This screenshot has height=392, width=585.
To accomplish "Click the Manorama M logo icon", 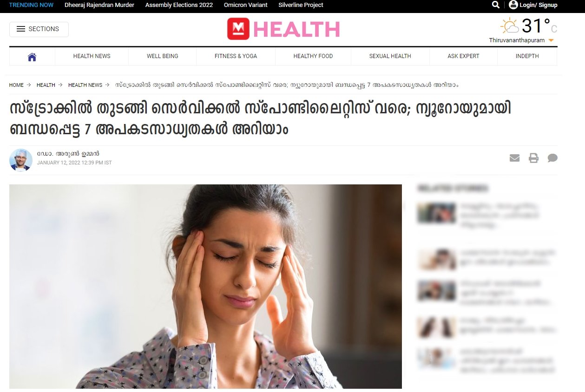I will click(238, 29).
